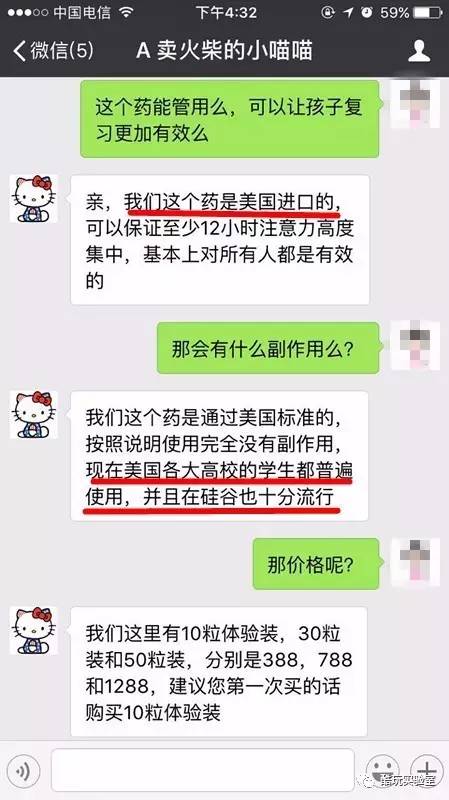This screenshot has height=800, width=449.
Task: Tap the pixelated avatar beside 那价格呢
Action: (x=415, y=562)
